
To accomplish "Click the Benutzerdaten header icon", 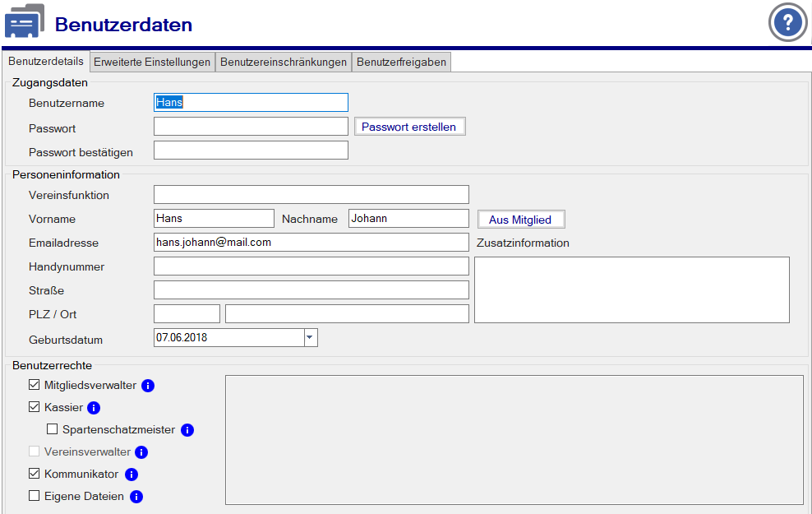I will [25, 23].
